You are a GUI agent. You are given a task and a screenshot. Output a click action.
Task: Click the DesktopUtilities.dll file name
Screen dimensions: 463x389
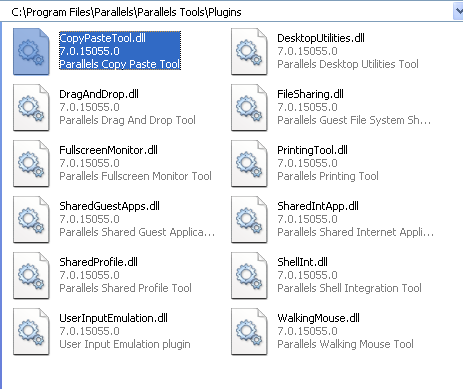321,38
